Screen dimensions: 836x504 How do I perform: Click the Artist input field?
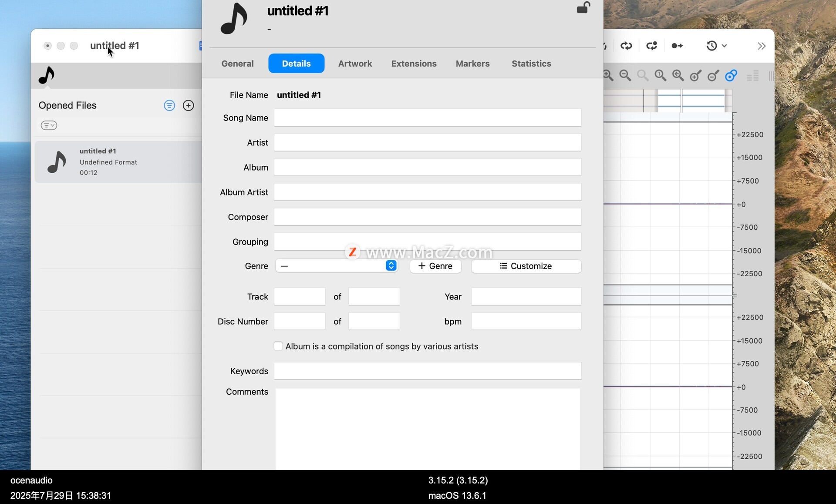click(x=428, y=143)
